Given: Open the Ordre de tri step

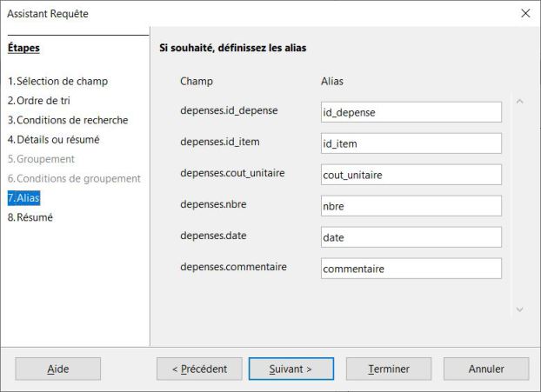Looking at the screenshot, I should click(x=40, y=101).
